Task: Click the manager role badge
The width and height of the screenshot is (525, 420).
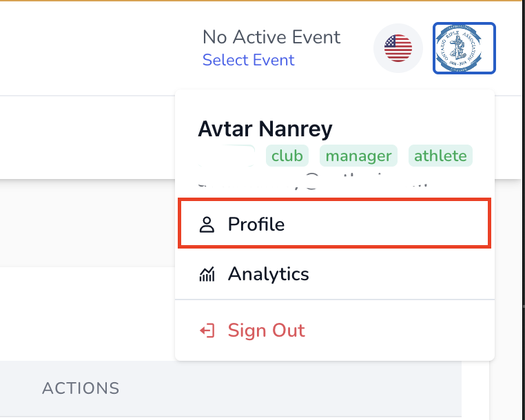Action: [x=358, y=156]
